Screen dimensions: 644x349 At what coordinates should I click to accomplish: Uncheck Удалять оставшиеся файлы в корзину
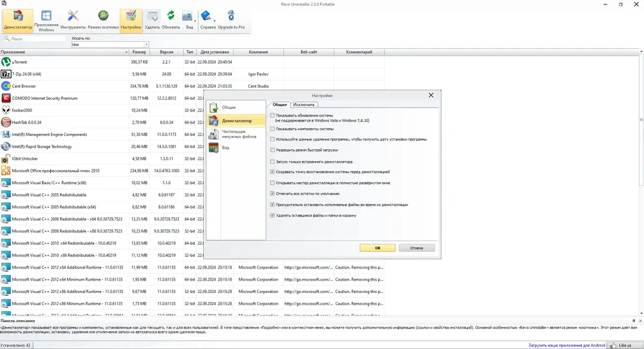(272, 216)
